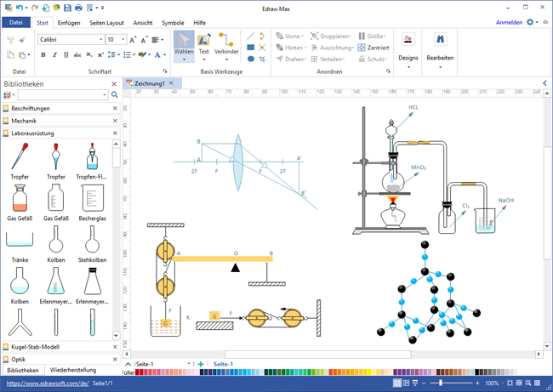The width and height of the screenshot is (553, 392).
Task: Switch to the Wiederherstellung panel tab
Action: tap(73, 370)
